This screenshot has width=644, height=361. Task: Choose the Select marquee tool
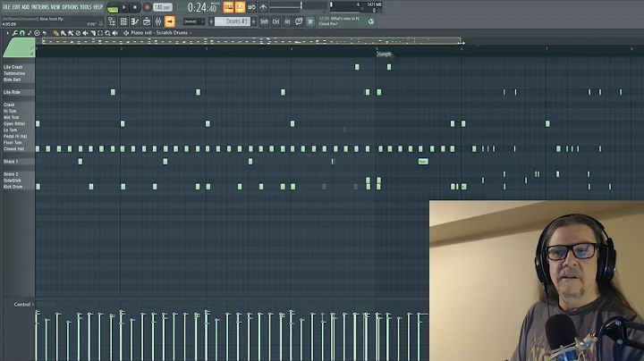(x=100, y=33)
